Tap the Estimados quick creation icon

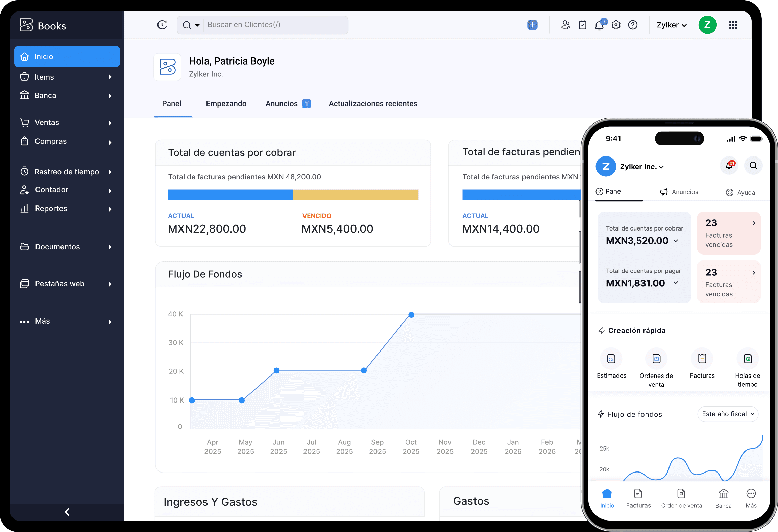tap(611, 359)
